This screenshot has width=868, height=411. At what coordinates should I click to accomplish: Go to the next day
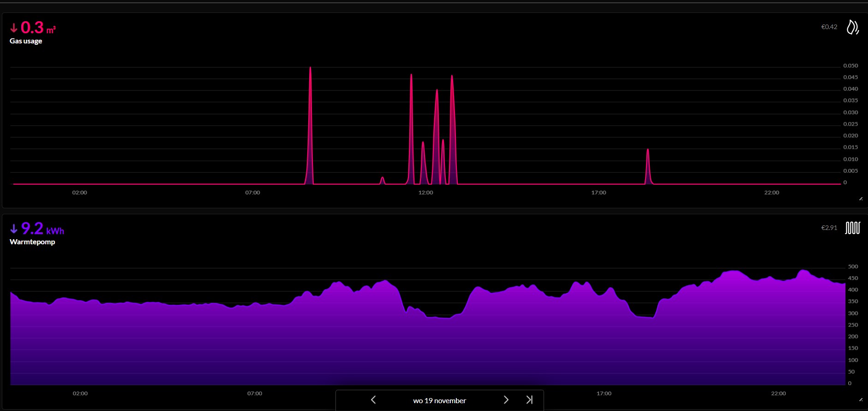pos(506,400)
